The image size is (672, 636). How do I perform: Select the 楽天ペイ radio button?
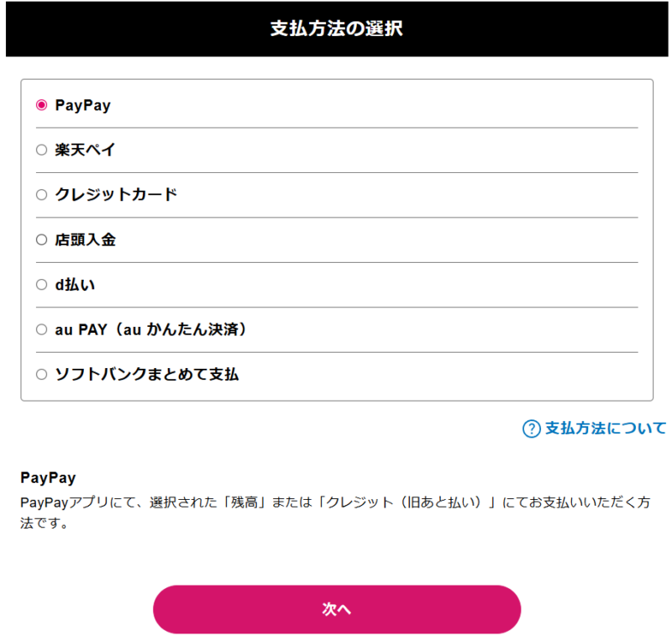coord(41,150)
